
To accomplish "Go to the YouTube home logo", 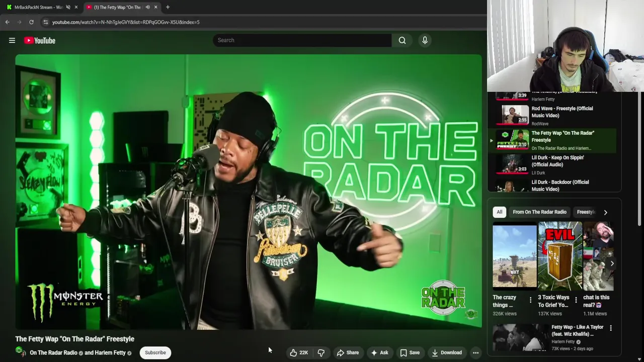I will tap(40, 40).
